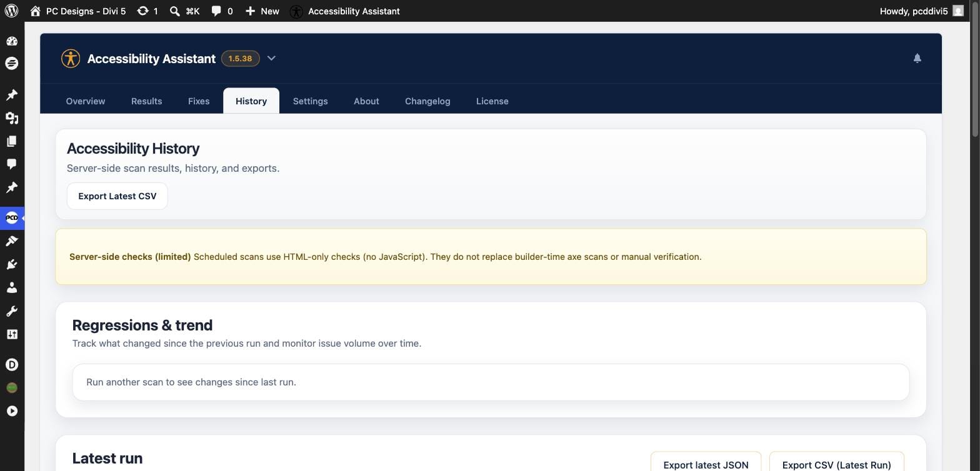Open notifications via the bell icon
This screenshot has width=980, height=471.
point(917,58)
